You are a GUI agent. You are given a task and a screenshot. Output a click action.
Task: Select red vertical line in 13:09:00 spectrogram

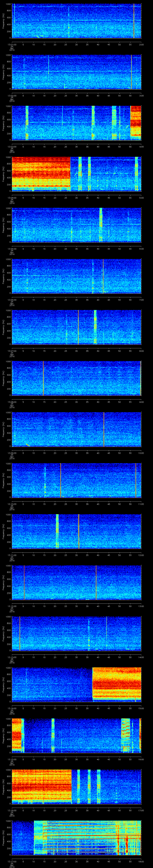tap(104, 429)
